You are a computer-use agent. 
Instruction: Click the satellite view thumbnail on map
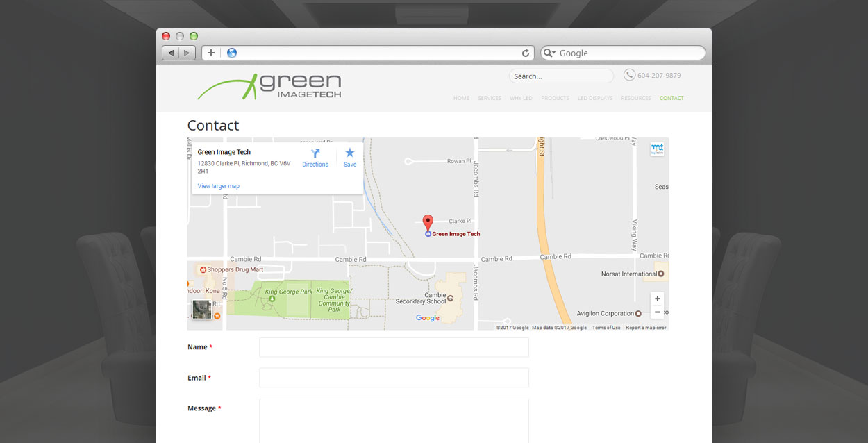pyautogui.click(x=201, y=309)
